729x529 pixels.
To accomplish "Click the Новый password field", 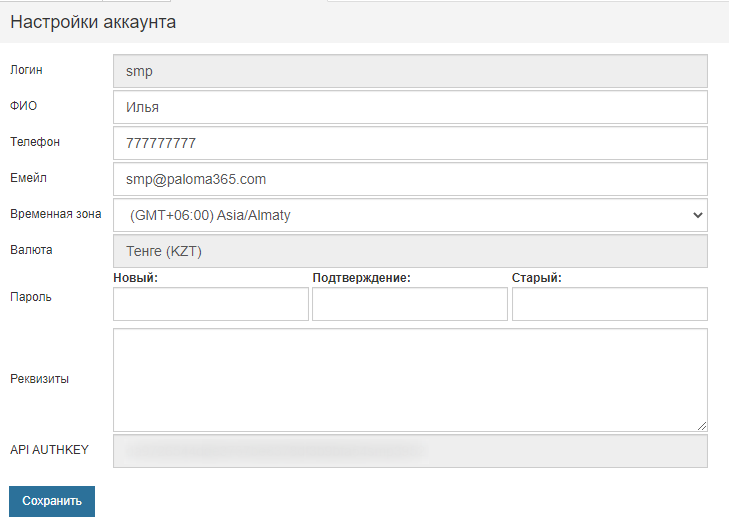I will tap(211, 304).
